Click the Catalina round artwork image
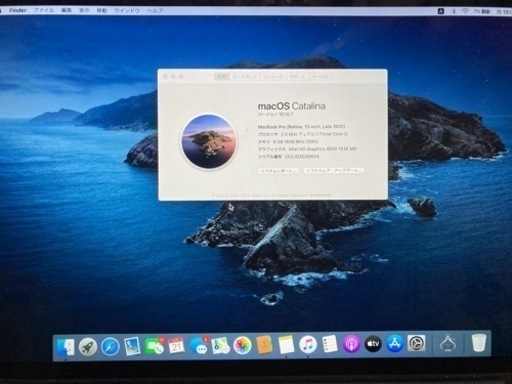512x384 pixels. point(209,141)
